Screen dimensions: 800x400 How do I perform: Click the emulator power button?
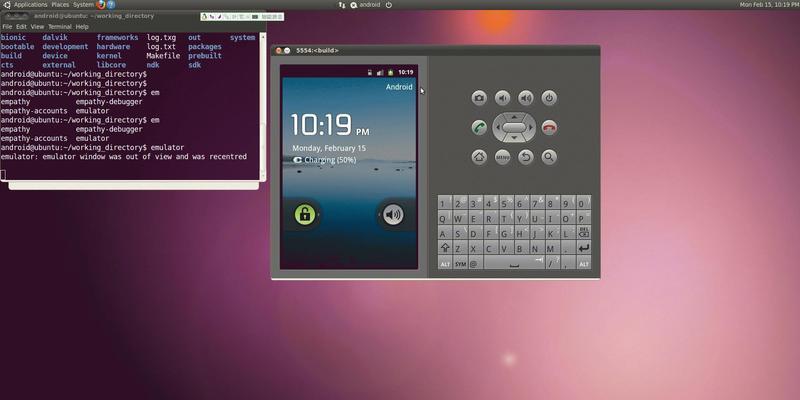click(549, 98)
